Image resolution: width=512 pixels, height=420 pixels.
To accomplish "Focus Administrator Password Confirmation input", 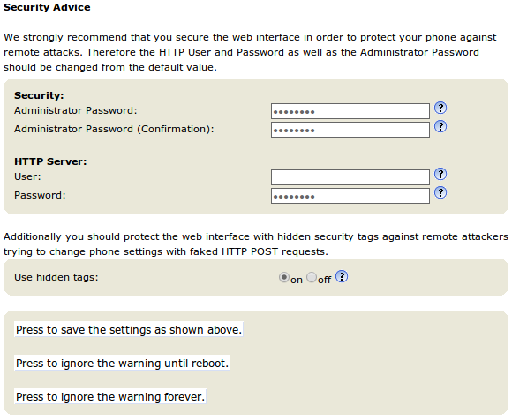I will tap(350, 130).
